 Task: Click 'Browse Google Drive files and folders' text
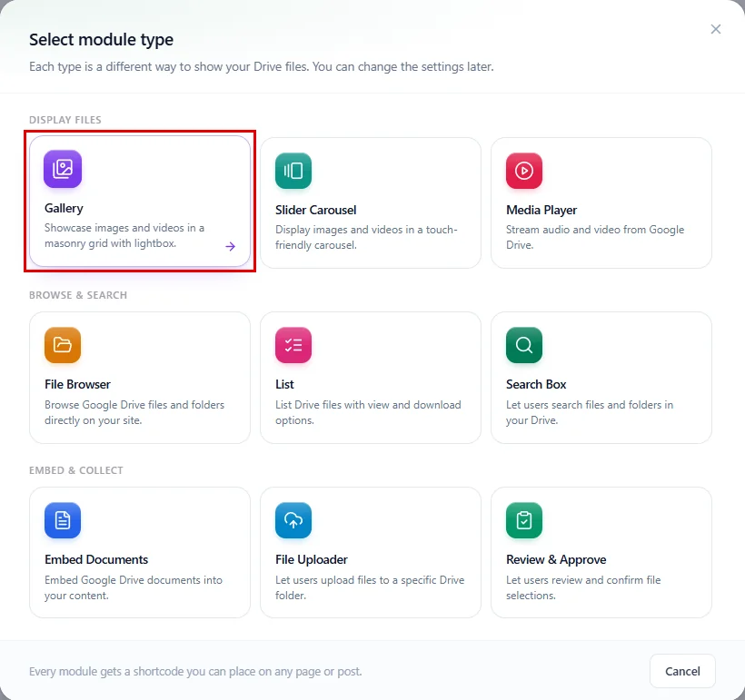[134, 412]
